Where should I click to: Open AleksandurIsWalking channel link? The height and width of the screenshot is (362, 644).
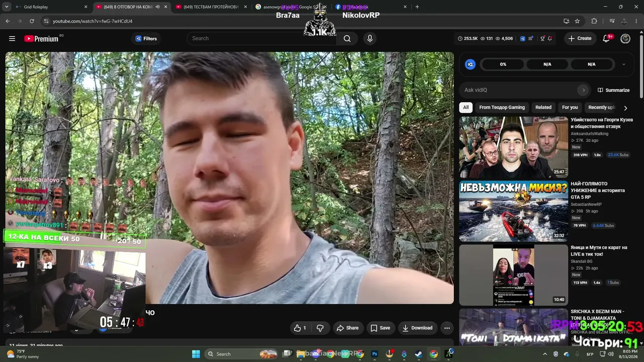point(589,134)
